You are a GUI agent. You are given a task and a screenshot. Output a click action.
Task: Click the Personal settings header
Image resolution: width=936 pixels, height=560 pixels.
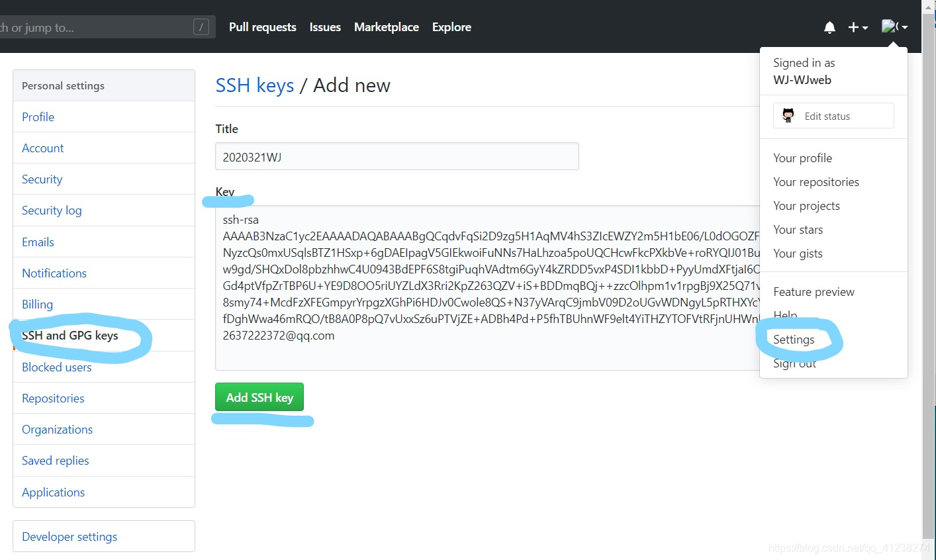click(x=104, y=86)
